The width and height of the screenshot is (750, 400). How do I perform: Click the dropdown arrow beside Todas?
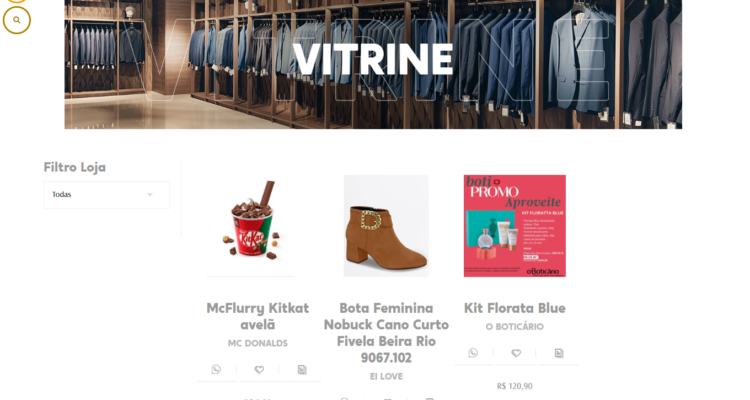[x=150, y=194]
